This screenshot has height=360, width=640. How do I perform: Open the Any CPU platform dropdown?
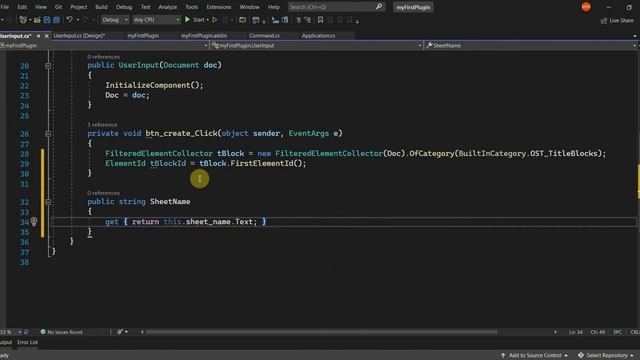156,20
